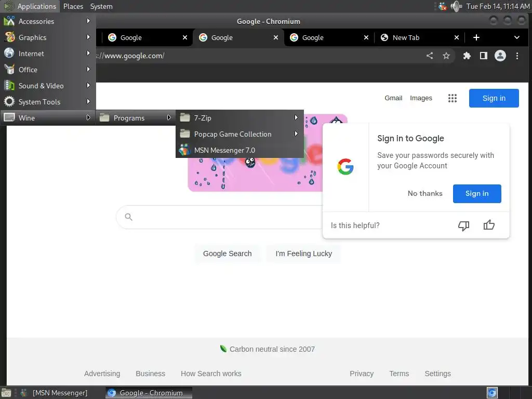This screenshot has width=532, height=399.
Task: Open the System Tools submenu
Action: click(48, 102)
